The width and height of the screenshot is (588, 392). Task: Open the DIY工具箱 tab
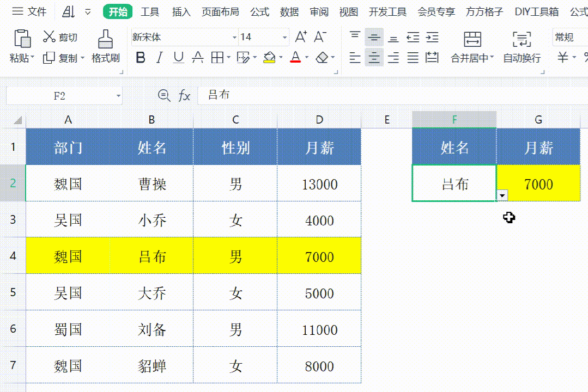(536, 12)
